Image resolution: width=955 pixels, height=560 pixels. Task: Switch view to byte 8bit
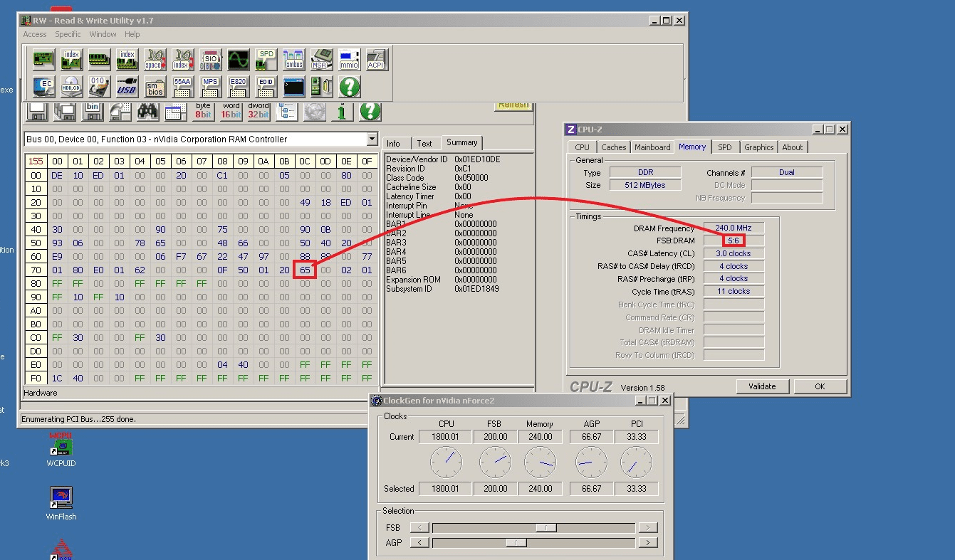point(204,112)
